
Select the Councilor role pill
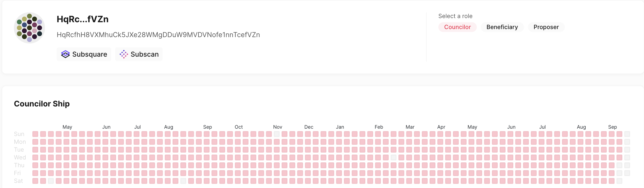pyautogui.click(x=457, y=27)
